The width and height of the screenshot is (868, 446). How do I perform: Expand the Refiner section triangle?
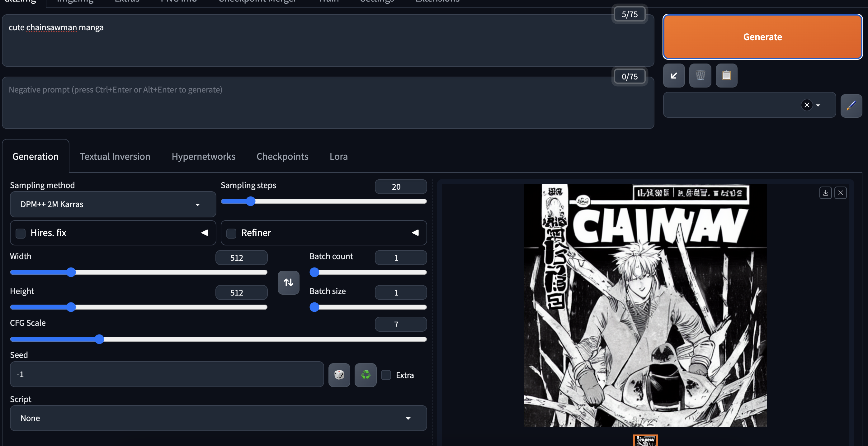pyautogui.click(x=415, y=233)
